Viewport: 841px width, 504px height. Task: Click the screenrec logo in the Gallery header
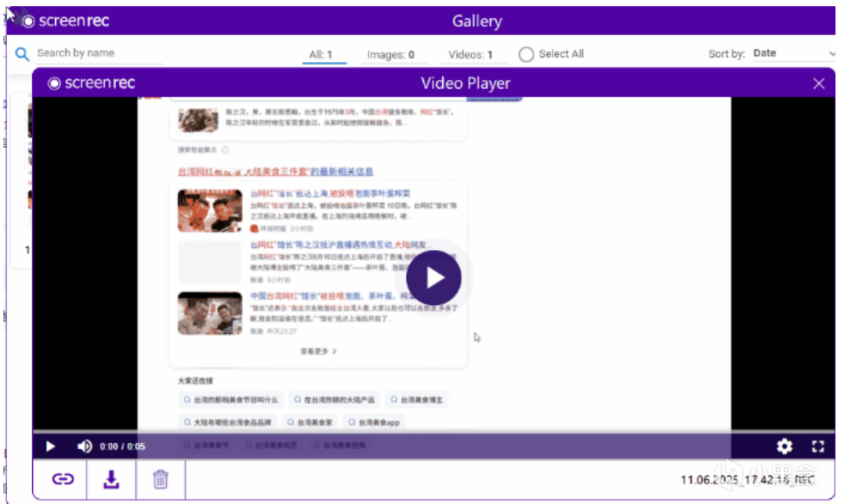click(x=66, y=21)
